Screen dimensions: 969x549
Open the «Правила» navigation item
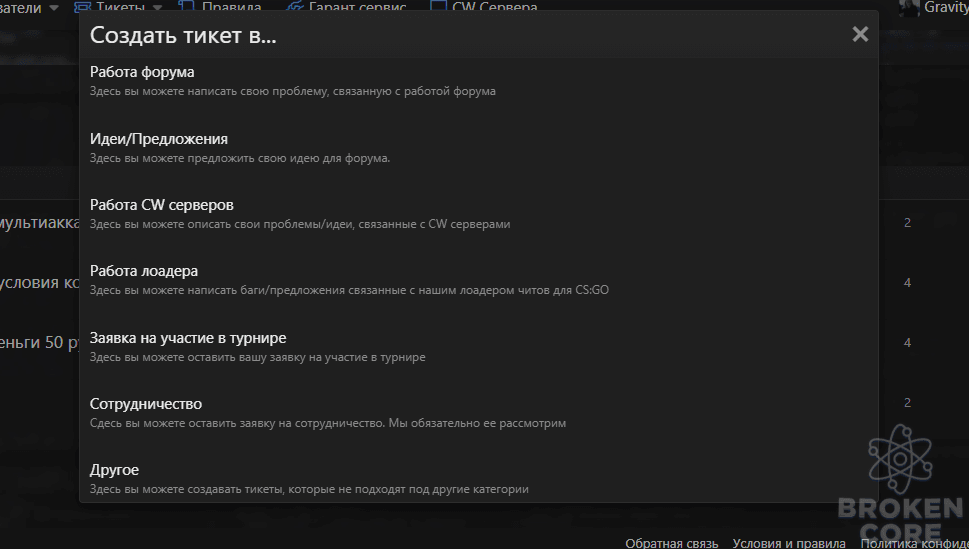tap(231, 7)
